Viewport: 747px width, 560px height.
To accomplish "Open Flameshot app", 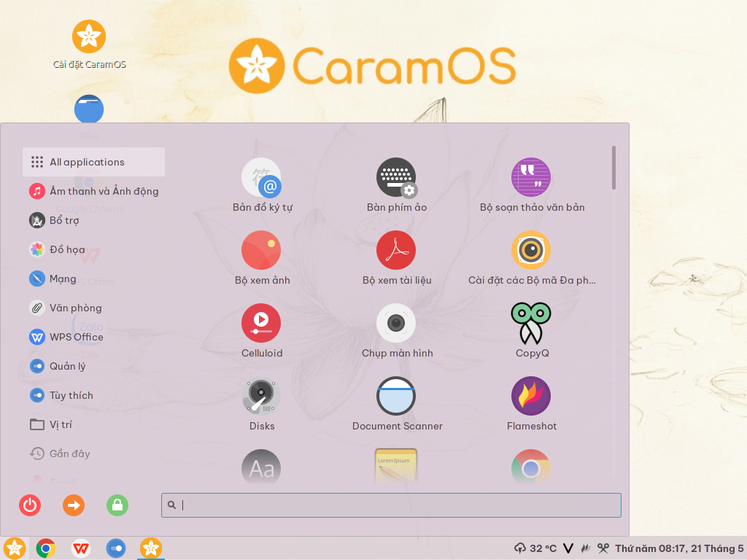I will tap(532, 404).
